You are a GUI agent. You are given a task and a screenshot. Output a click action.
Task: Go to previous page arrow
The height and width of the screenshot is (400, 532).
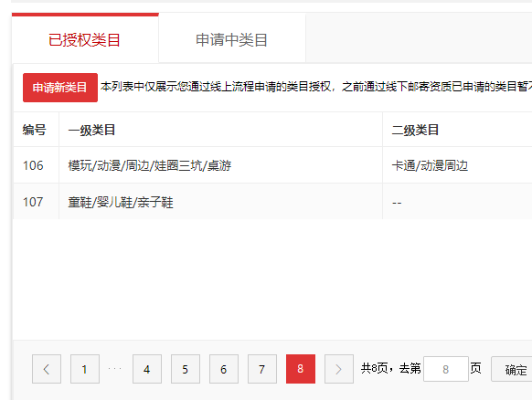click(x=47, y=369)
